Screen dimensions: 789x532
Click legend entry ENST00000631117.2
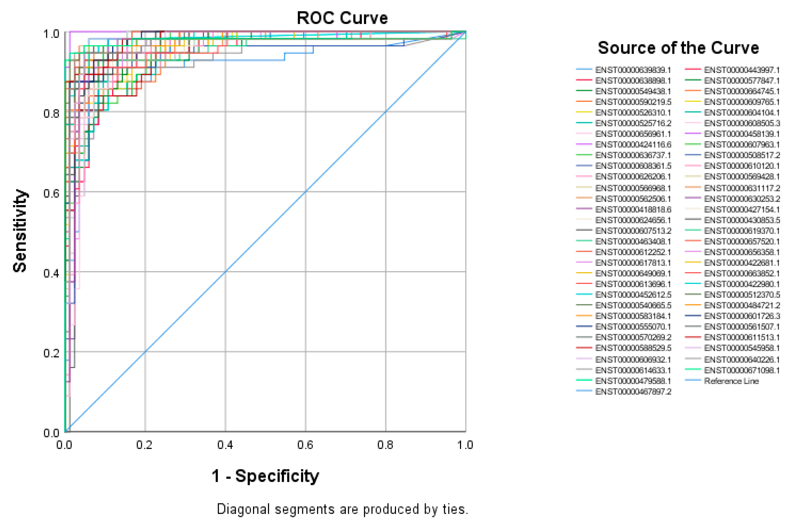coord(742,188)
